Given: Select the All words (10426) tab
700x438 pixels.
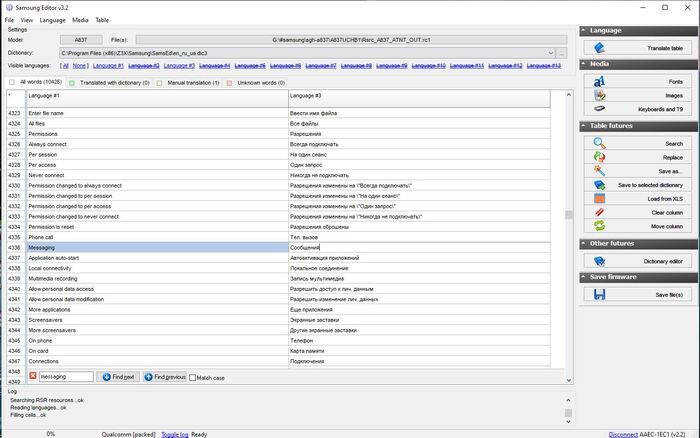Looking at the screenshot, I should 37,82.
